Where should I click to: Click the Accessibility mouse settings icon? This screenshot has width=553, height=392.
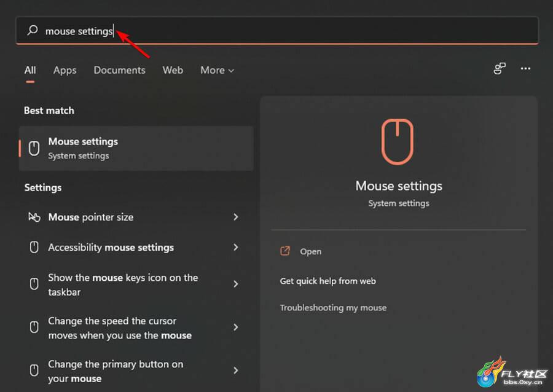pyautogui.click(x=34, y=248)
